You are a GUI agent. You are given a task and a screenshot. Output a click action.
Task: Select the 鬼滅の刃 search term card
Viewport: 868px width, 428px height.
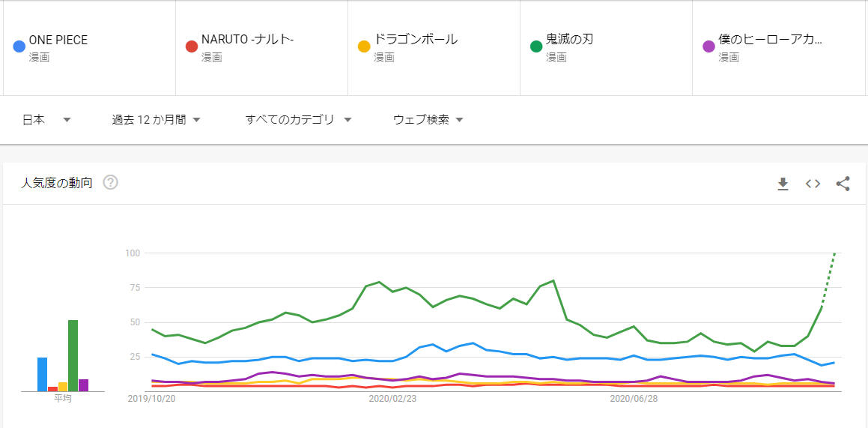[607, 47]
